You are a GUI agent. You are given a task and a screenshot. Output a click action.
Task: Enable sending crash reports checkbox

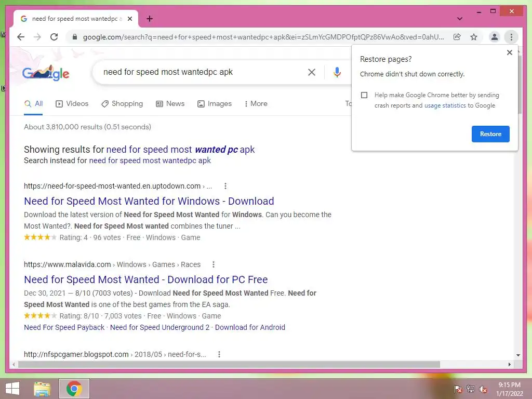(x=364, y=95)
